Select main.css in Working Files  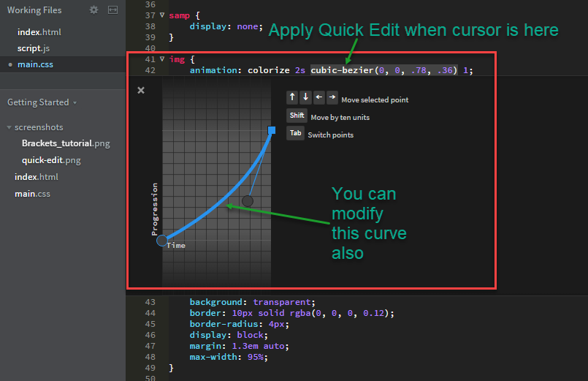[x=35, y=64]
